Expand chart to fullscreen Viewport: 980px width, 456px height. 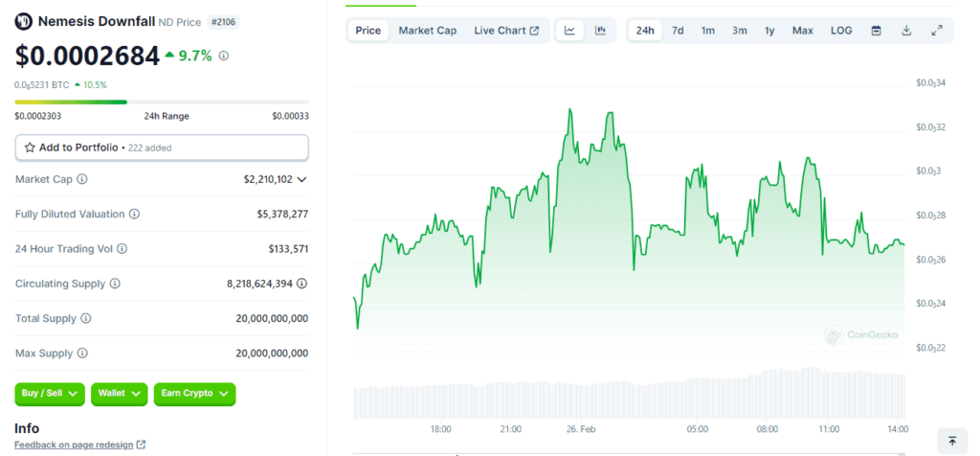click(x=937, y=31)
